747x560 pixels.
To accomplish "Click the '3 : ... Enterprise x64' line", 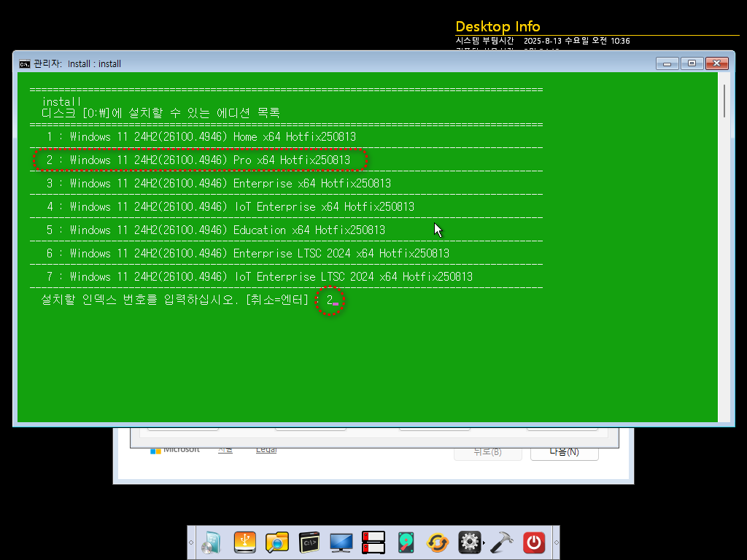I will tap(219, 183).
